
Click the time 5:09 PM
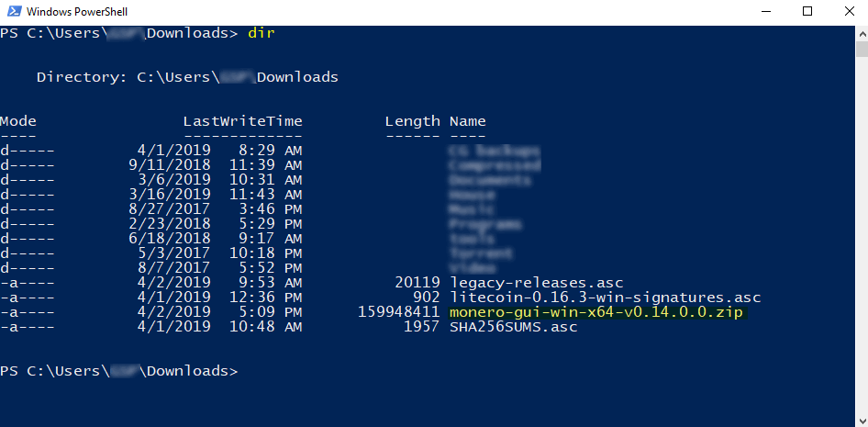tap(270, 312)
